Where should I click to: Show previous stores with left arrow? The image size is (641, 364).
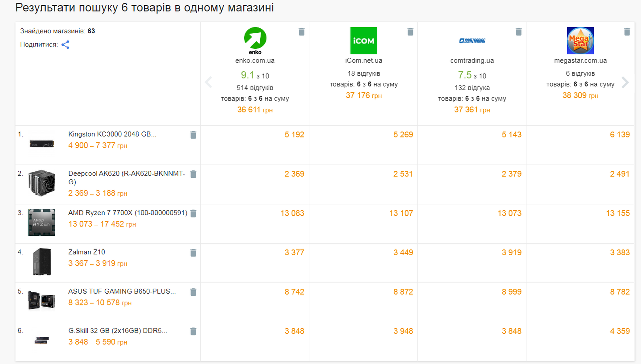pyautogui.click(x=209, y=82)
